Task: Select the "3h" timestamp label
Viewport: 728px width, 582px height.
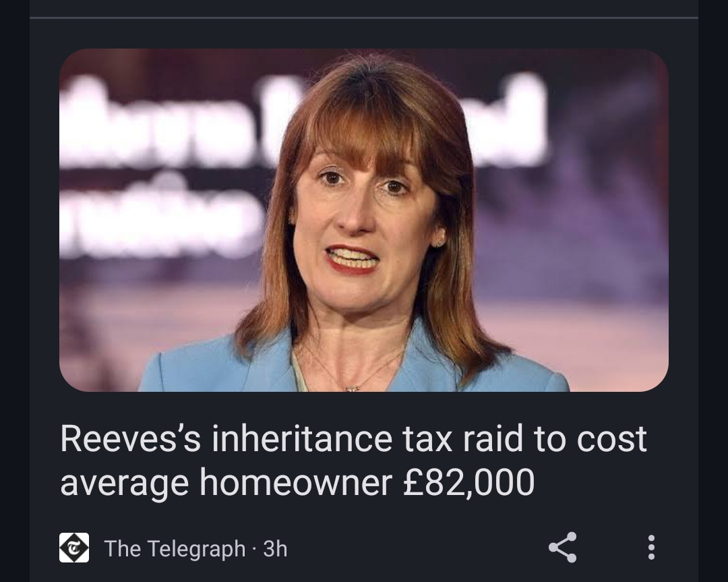Action: (x=275, y=548)
